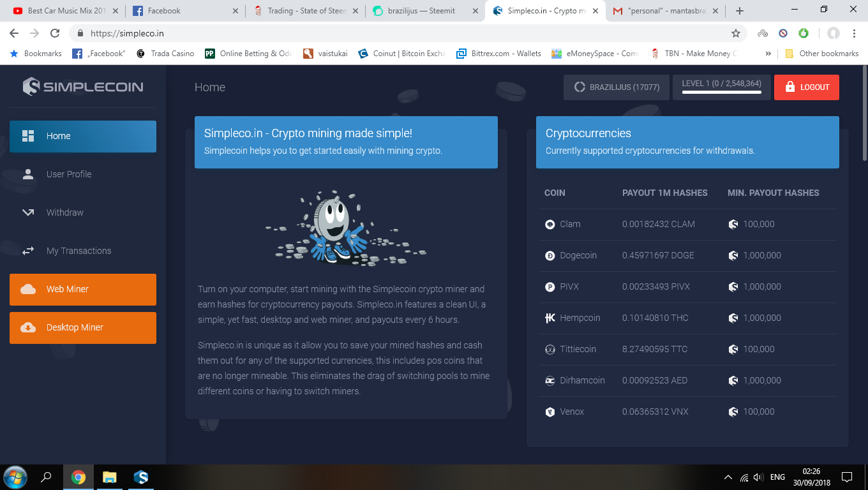
Task: Open the eMoneySpace bookmark
Action: (x=594, y=54)
